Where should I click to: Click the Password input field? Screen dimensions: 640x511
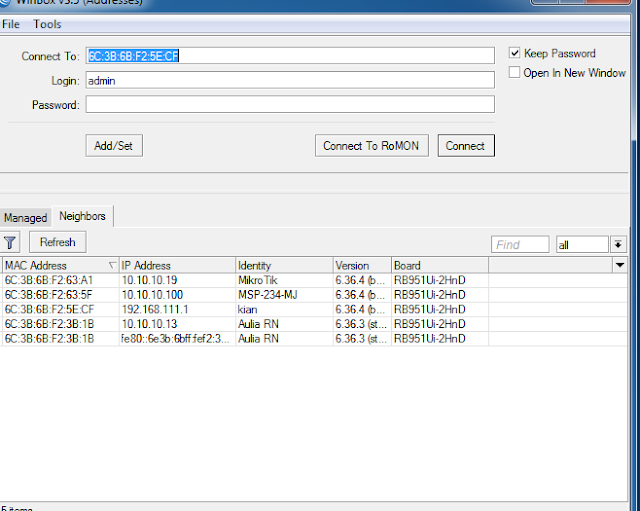click(x=290, y=104)
